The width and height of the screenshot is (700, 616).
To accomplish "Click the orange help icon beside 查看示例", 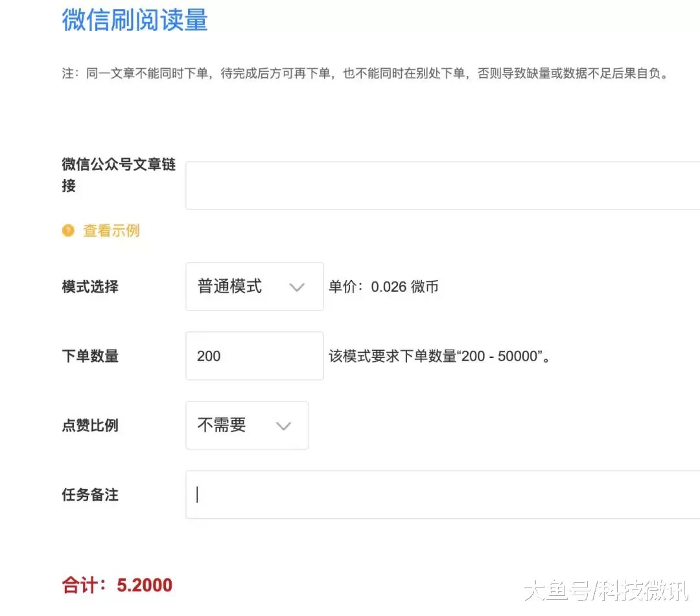I will pyautogui.click(x=68, y=230).
